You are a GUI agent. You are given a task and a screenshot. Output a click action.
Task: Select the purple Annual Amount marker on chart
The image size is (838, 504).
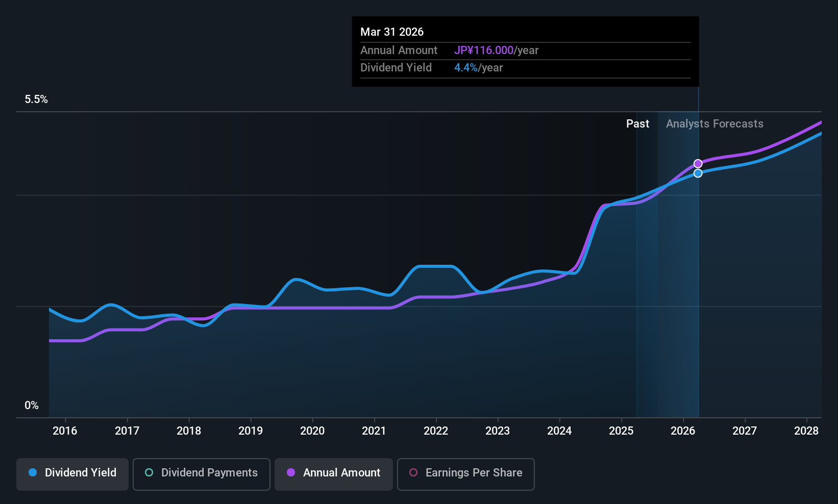(x=698, y=163)
